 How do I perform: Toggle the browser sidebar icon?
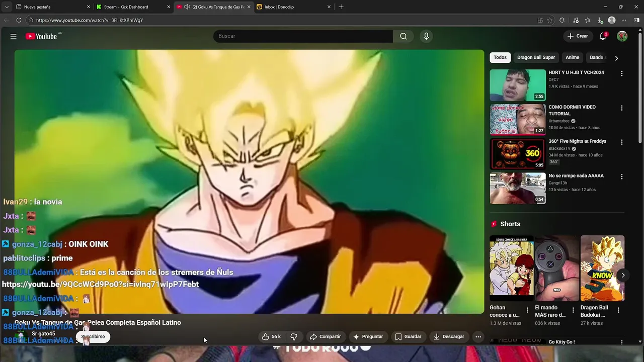coord(636,20)
